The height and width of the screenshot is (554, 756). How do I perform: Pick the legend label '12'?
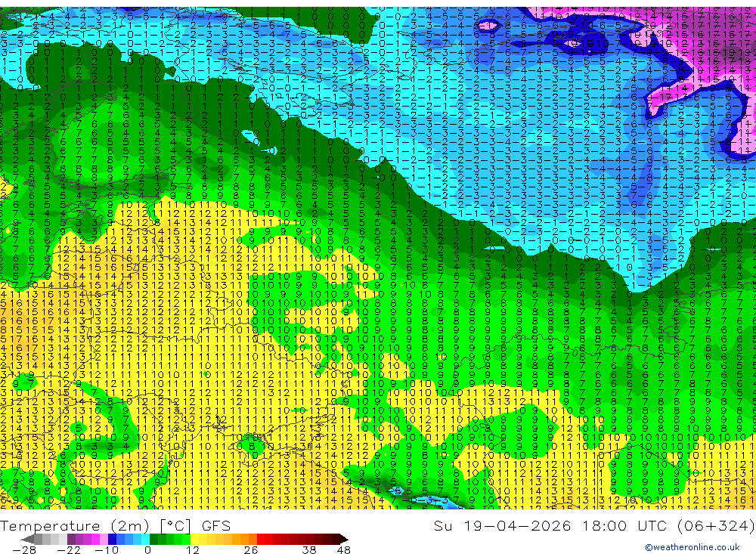[x=193, y=550]
